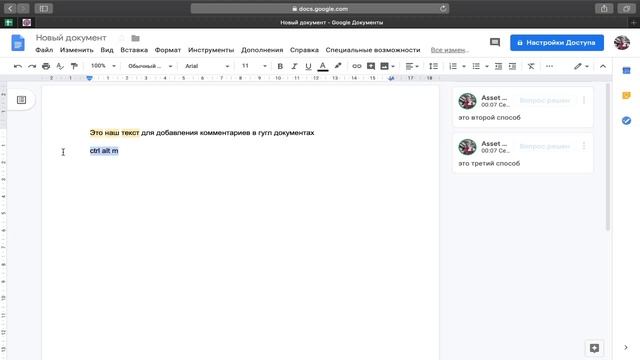Add a comment from the toolbar
The height and width of the screenshot is (360, 640).
tap(371, 66)
